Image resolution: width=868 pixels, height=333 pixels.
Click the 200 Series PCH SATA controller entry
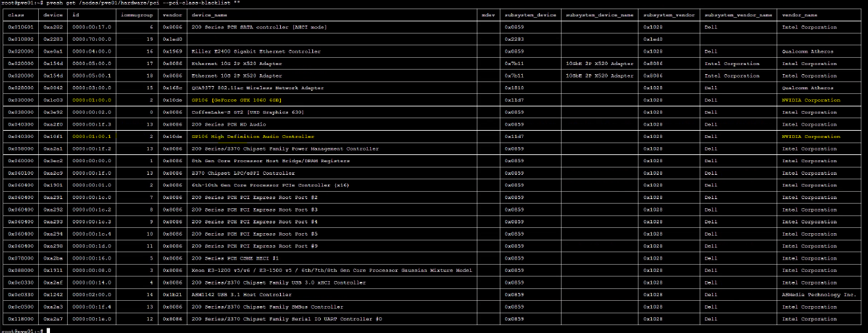click(x=258, y=27)
